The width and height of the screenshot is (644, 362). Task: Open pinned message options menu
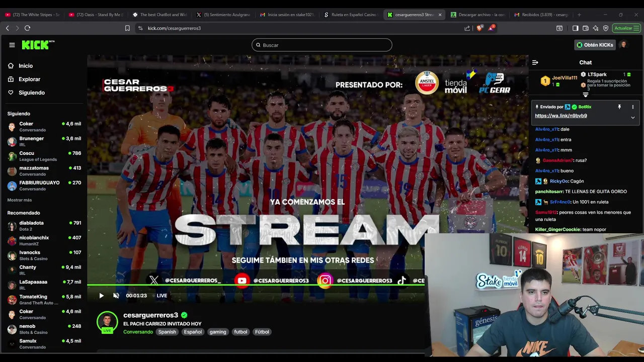click(632, 107)
